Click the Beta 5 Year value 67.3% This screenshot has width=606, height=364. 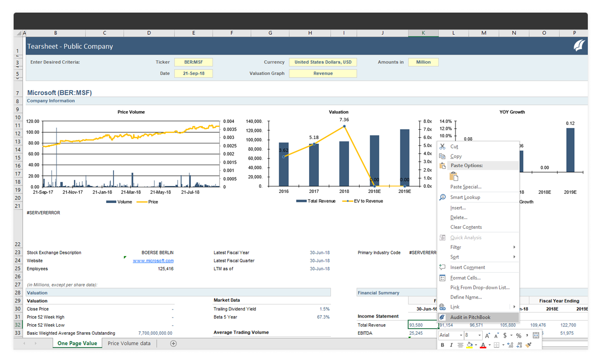click(324, 317)
